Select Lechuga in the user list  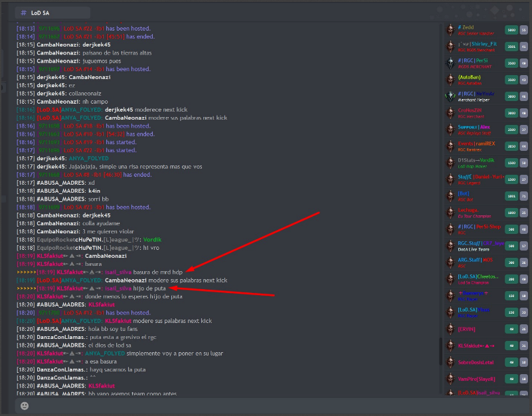point(468,210)
